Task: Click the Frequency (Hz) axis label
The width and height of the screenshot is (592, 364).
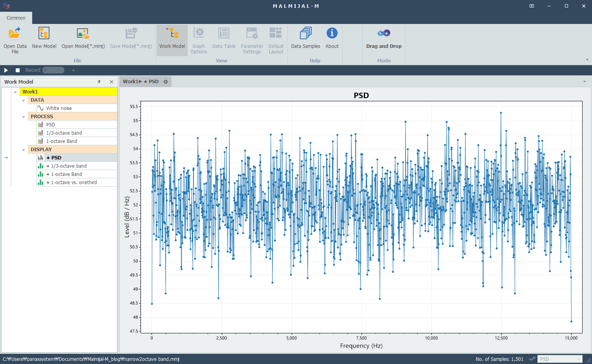Action: pos(361,346)
